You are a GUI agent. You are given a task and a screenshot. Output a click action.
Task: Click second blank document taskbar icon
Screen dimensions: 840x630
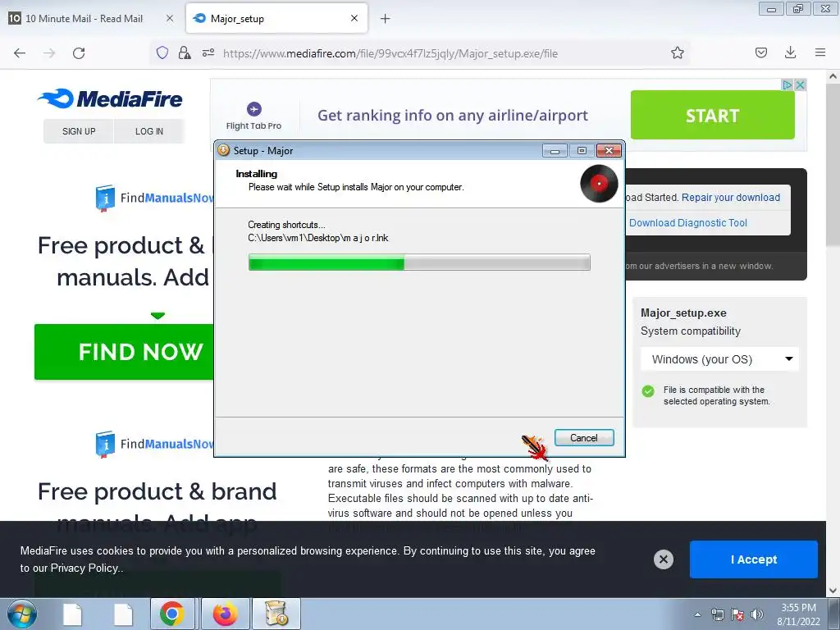tap(123, 614)
